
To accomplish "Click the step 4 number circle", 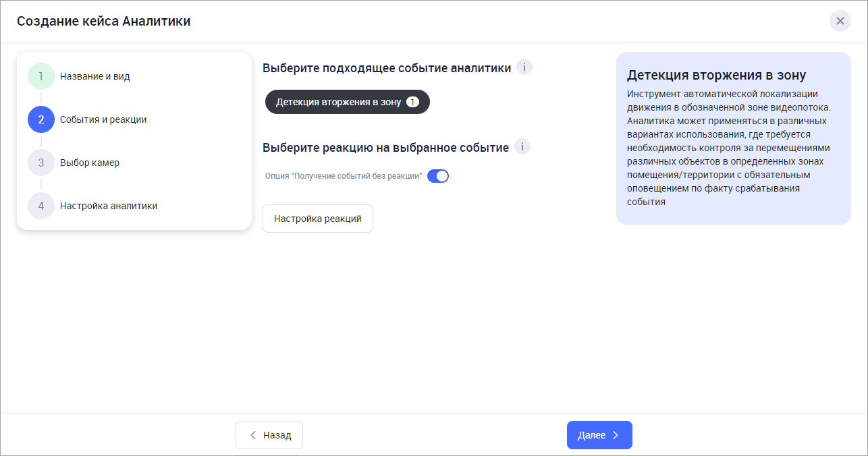I will point(40,206).
